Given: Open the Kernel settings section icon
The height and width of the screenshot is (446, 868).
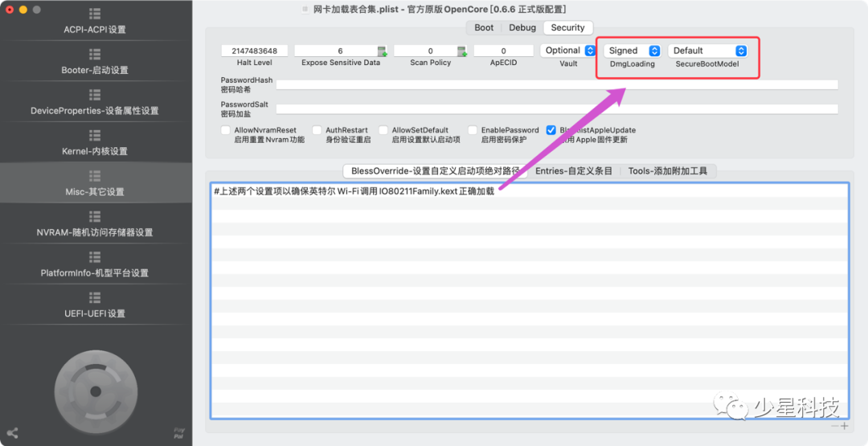Looking at the screenshot, I should (x=95, y=136).
